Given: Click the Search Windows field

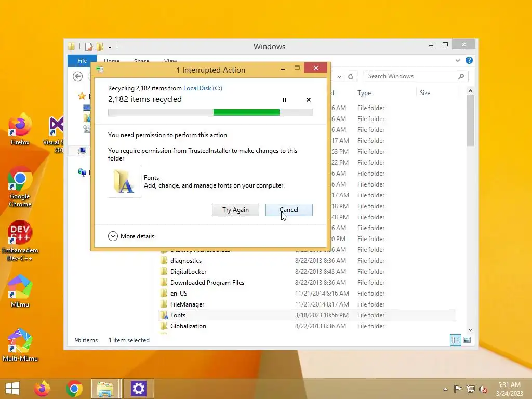Looking at the screenshot, I should (416, 76).
